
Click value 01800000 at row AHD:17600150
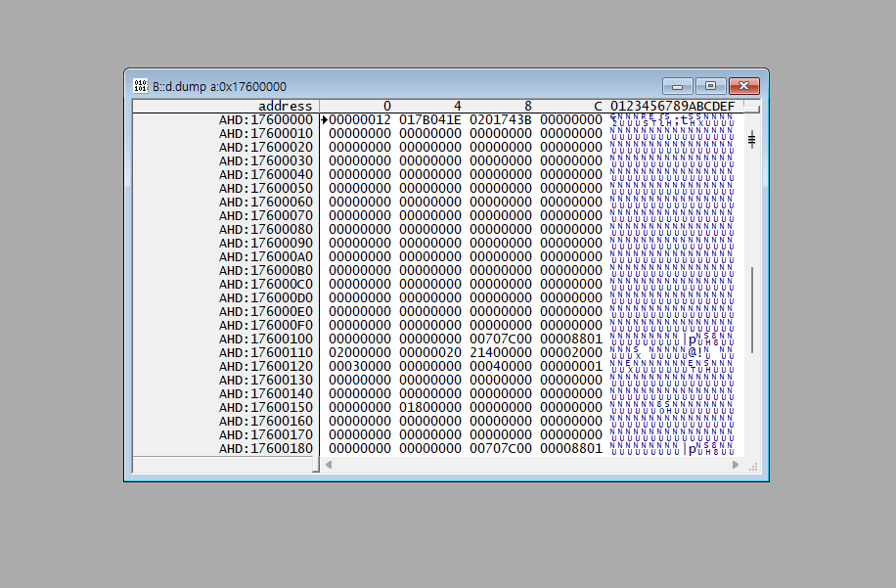pyautogui.click(x=429, y=407)
